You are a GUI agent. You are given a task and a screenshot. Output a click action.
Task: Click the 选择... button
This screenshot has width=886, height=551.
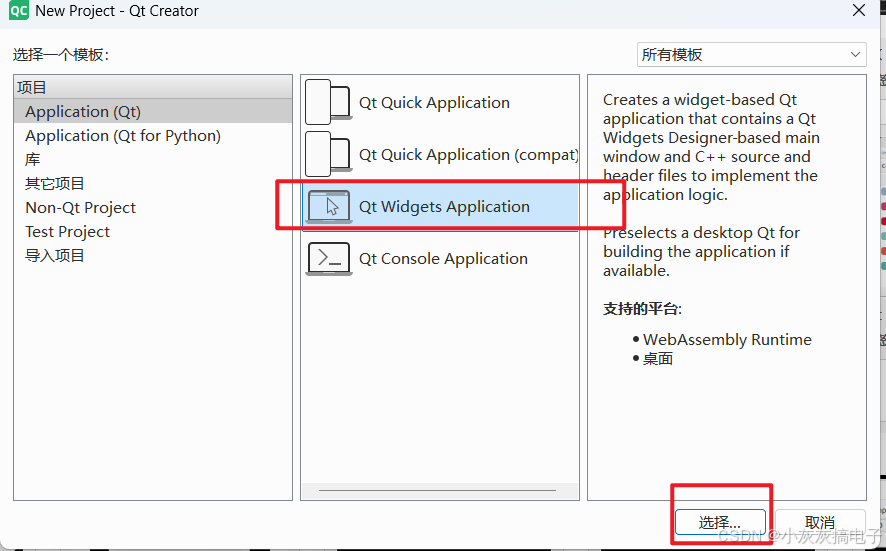click(x=720, y=522)
